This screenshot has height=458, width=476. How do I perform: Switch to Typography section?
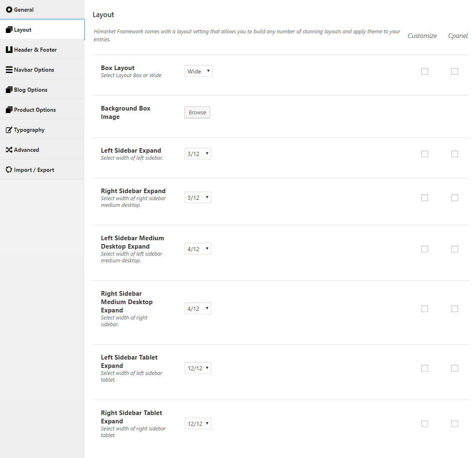42,130
